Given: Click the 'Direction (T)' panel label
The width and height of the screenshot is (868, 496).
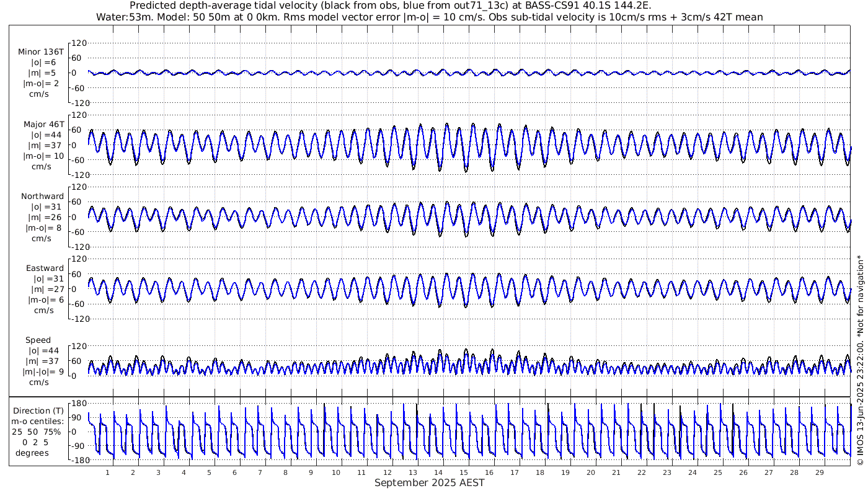Looking at the screenshot, I should click(x=38, y=410).
